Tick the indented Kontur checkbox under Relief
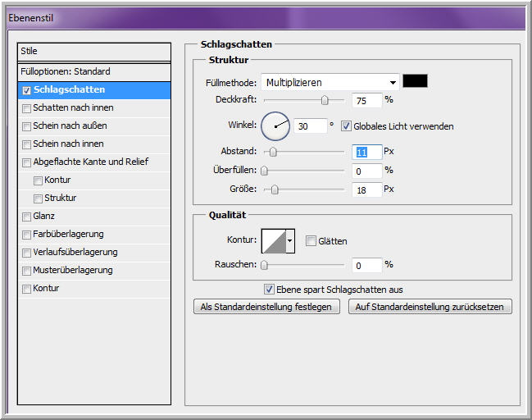Image resolution: width=532 pixels, height=420 pixels. point(38,180)
